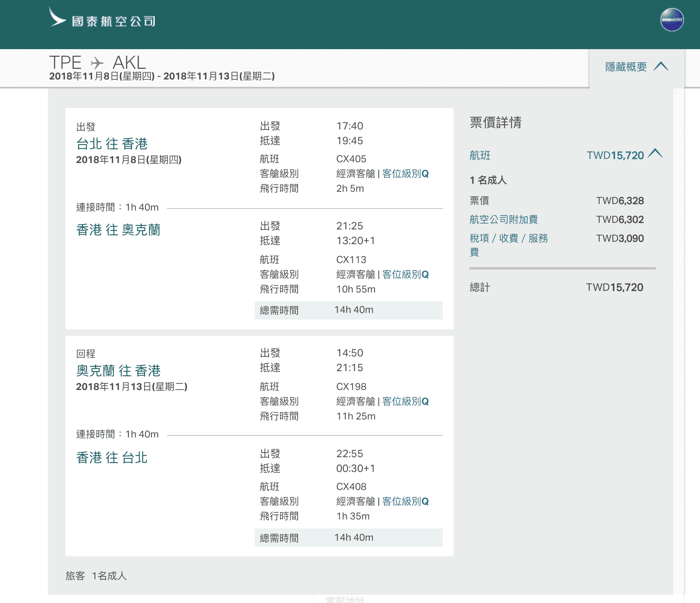Image resolution: width=700 pixels, height=603 pixels.
Task: Collapse the 航班 TWD15,720 fare chevron
Action: click(x=655, y=153)
